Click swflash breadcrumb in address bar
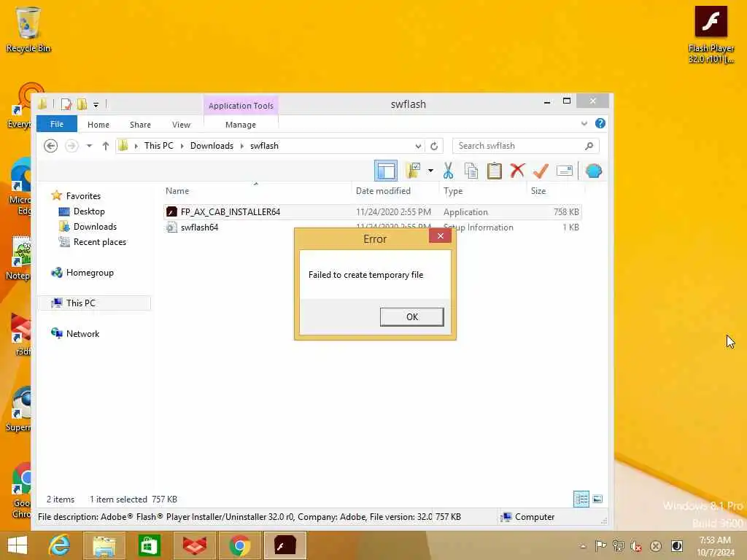The image size is (747, 560). coord(264,146)
